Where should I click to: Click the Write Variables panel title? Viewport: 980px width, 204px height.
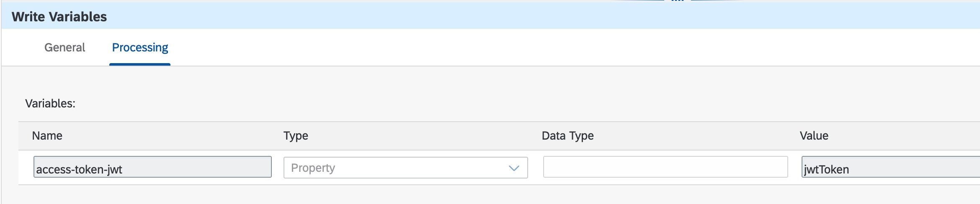(59, 17)
